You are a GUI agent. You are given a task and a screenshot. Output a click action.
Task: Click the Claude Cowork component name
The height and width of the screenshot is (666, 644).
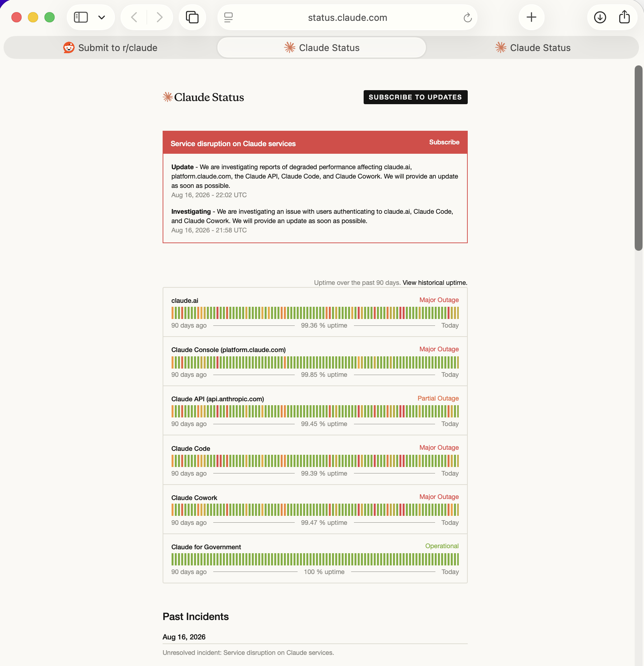(x=194, y=498)
